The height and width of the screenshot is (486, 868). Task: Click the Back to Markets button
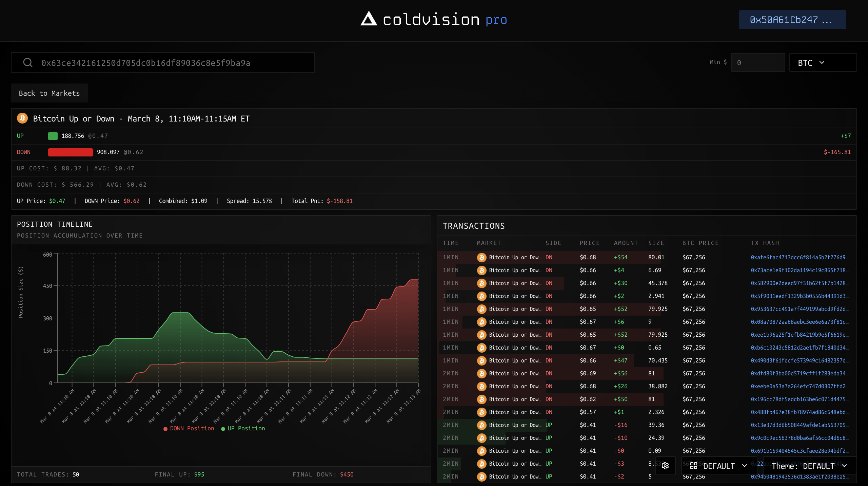(50, 93)
